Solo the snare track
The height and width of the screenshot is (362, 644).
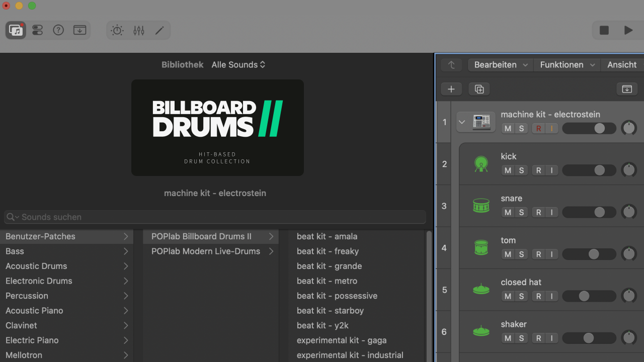point(521,212)
